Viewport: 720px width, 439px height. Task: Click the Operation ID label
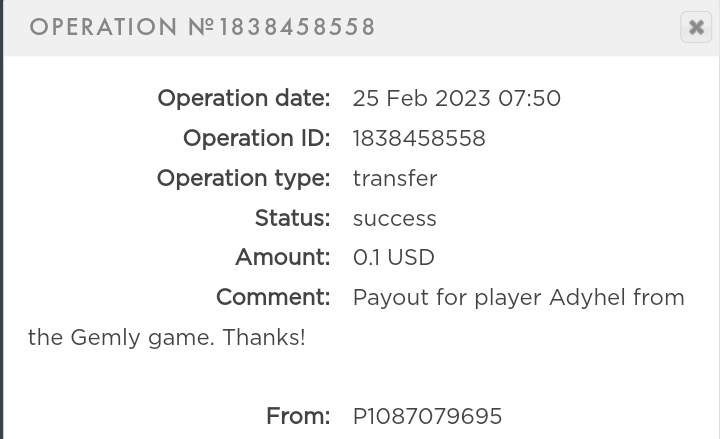[256, 138]
